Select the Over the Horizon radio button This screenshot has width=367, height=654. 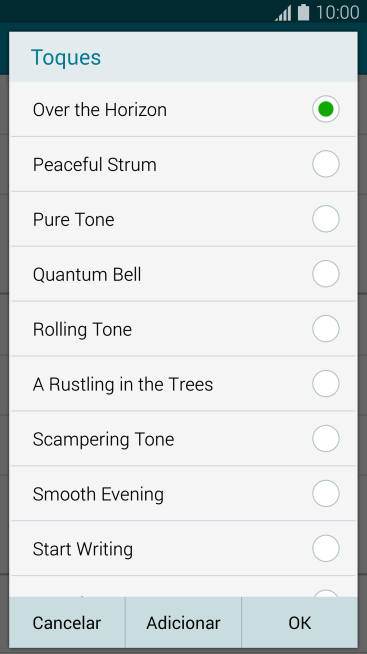pyautogui.click(x=326, y=109)
